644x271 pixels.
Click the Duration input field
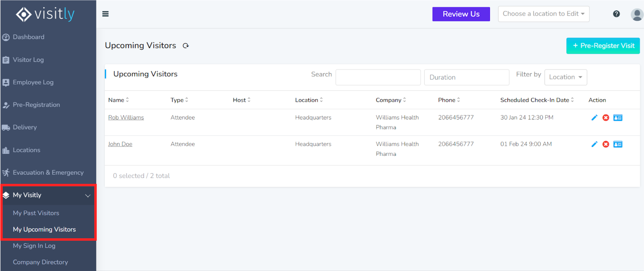coord(466,77)
